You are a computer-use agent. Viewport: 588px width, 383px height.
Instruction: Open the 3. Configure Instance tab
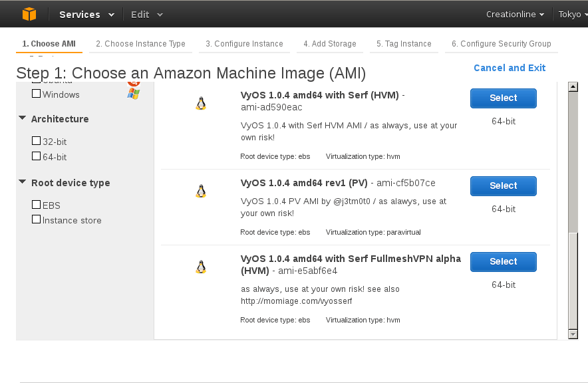tap(245, 44)
